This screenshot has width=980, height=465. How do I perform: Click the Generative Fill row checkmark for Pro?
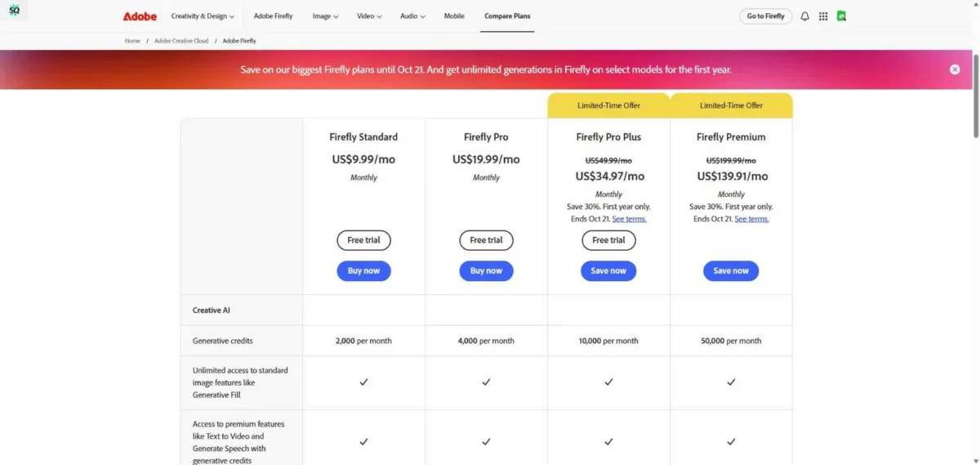point(486,382)
